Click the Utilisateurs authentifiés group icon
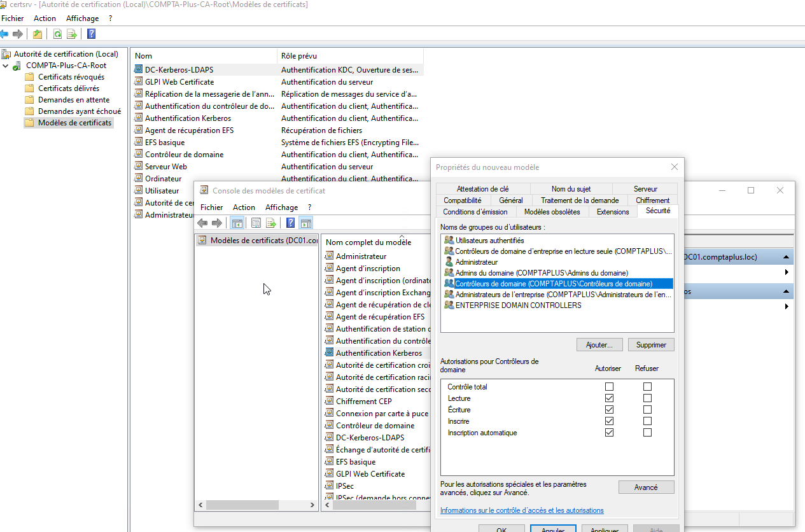 (449, 240)
